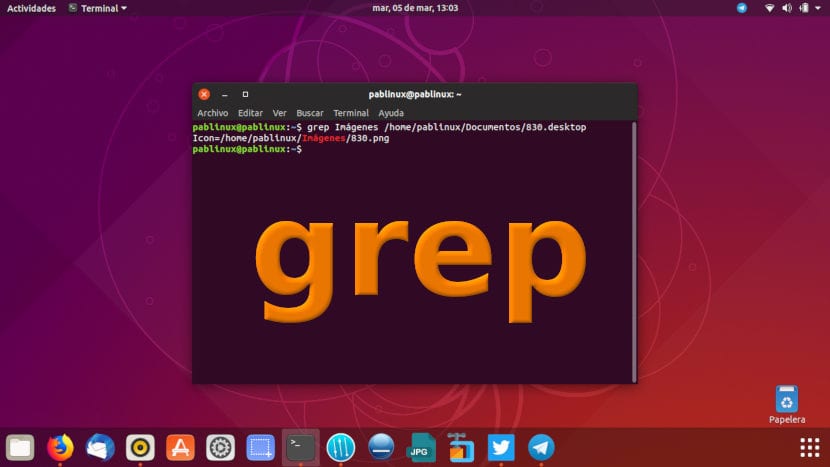Launch Firefox from the dock
This screenshot has height=467, width=830.
60,448
